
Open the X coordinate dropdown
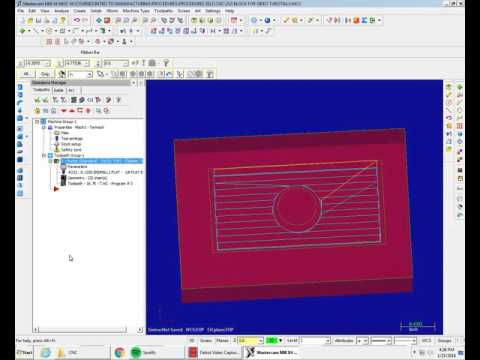pos(48,63)
